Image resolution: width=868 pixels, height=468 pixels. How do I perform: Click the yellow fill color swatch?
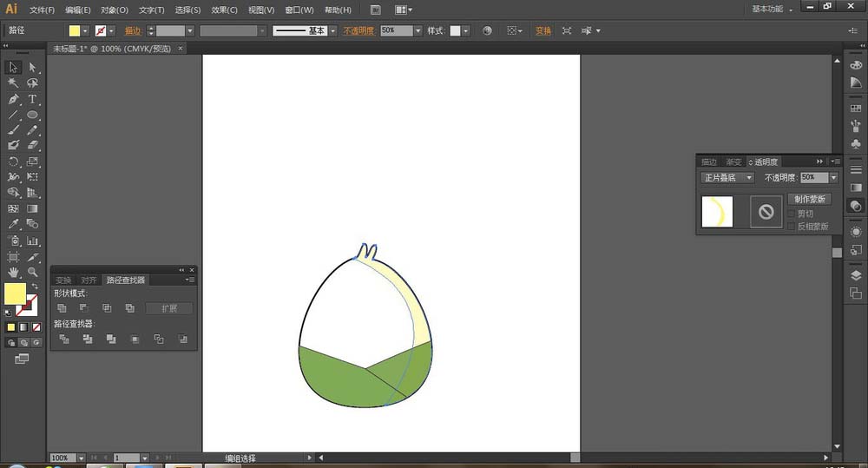click(15, 293)
